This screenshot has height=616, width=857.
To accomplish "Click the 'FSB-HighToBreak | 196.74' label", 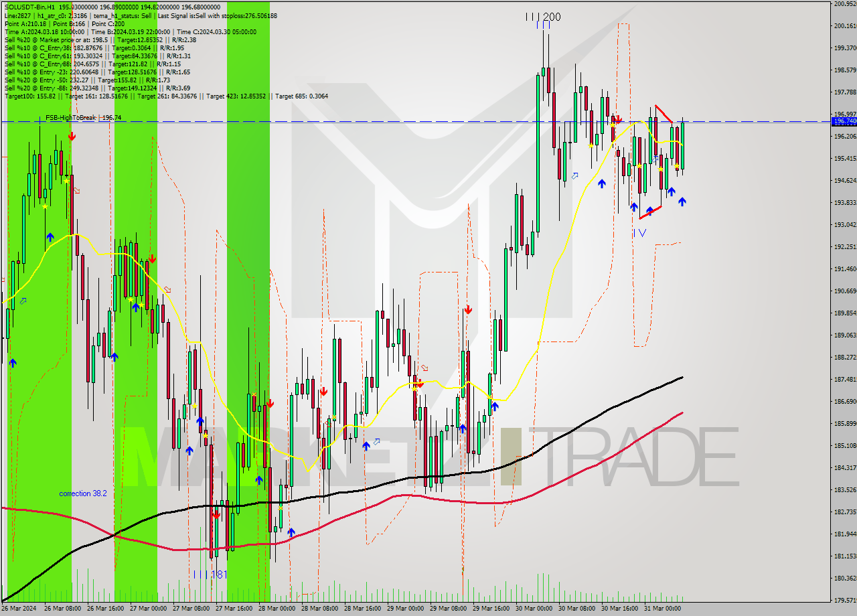I will 83,118.
